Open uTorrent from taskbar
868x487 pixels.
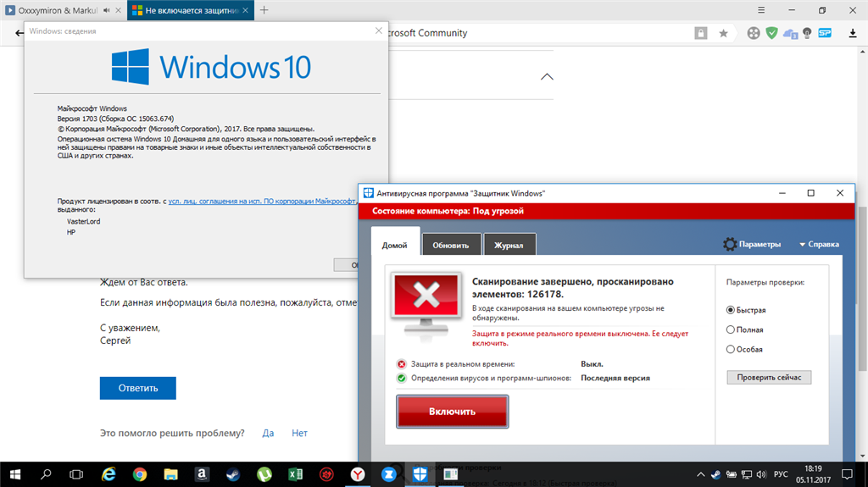tap(264, 474)
